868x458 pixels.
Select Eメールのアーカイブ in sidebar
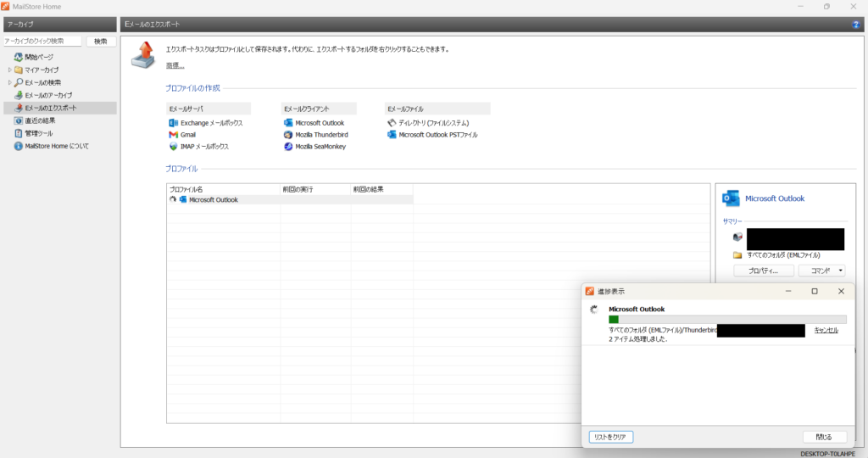(x=48, y=95)
